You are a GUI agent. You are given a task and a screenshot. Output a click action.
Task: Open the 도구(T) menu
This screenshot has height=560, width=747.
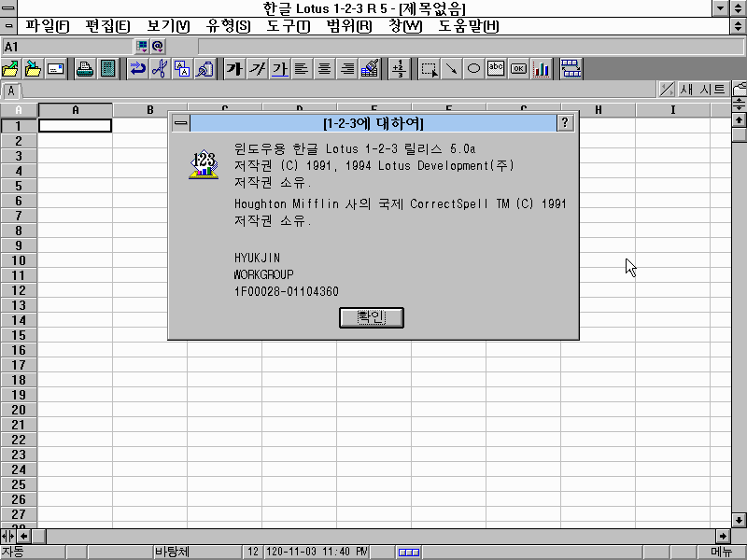(x=289, y=26)
